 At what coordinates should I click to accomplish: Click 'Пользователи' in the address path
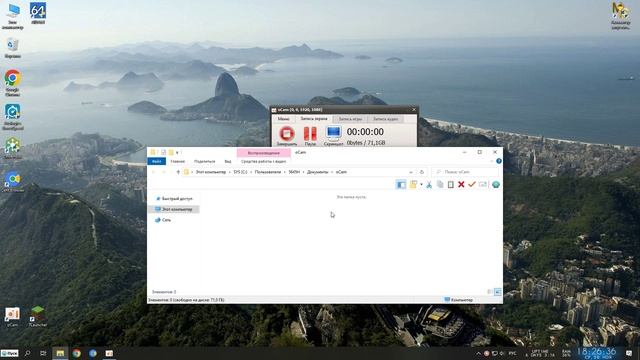268,172
